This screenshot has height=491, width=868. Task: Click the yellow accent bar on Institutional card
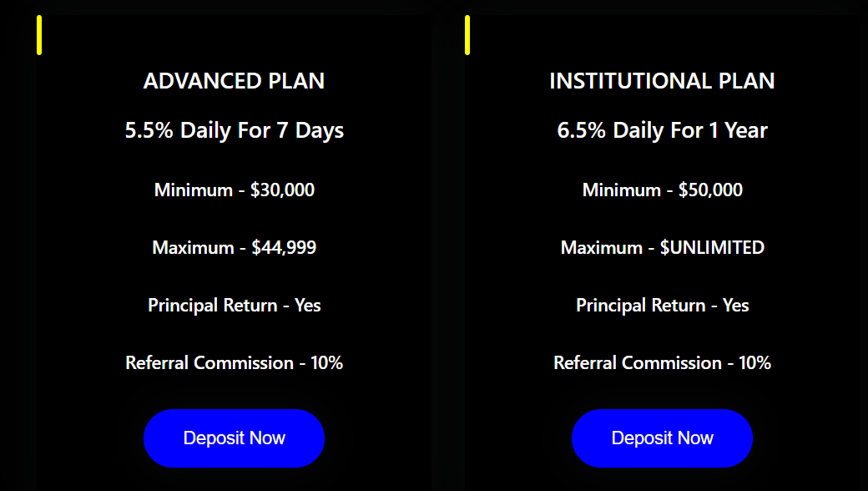click(x=467, y=35)
